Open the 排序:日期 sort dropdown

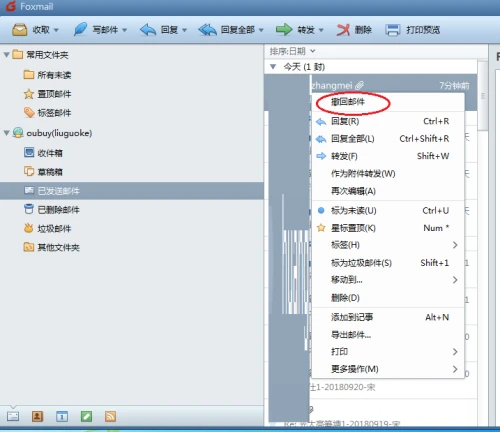292,51
